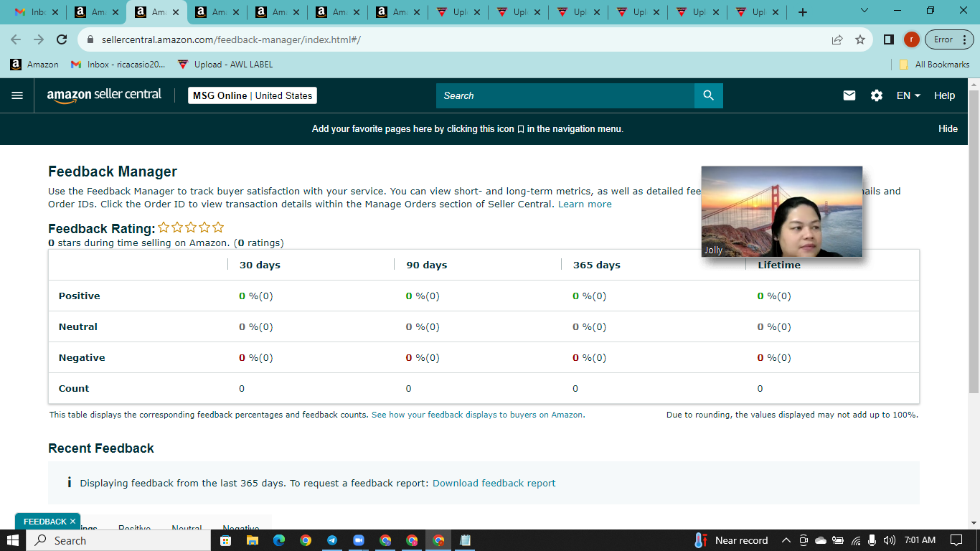The image size is (980, 551).
Task: Open the network Wi-Fi tray icon
Action: [x=856, y=540]
